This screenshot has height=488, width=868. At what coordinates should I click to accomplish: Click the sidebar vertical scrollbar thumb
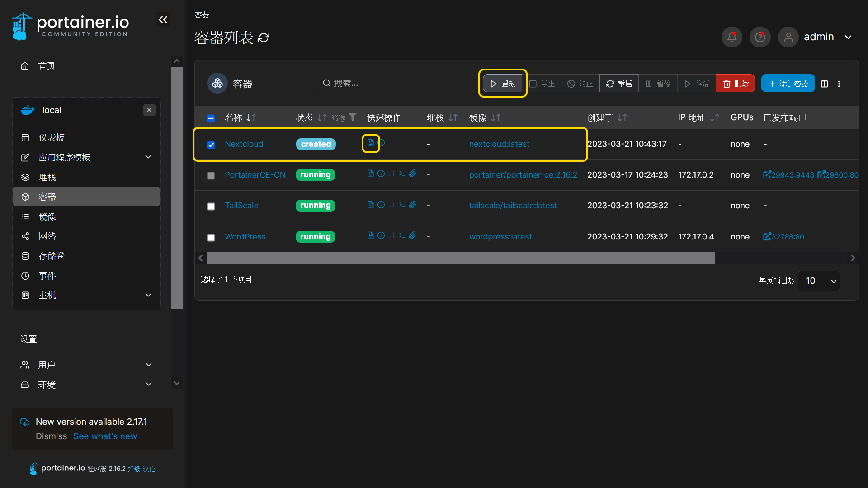[x=177, y=188]
